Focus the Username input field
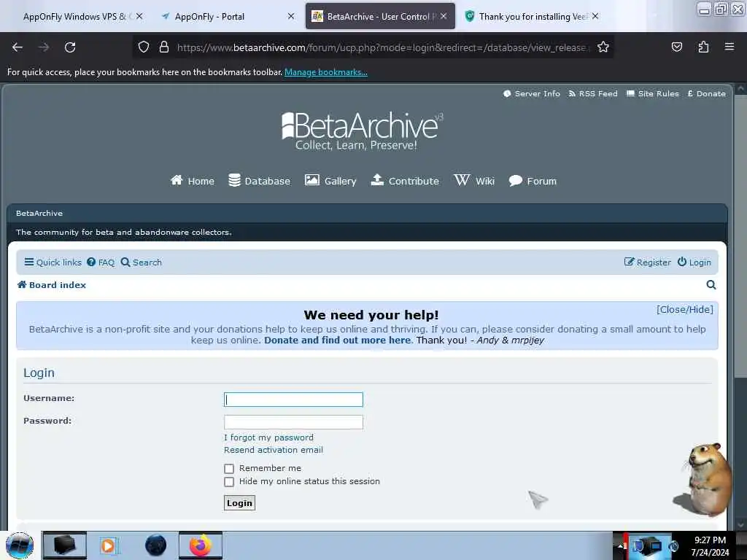The height and width of the screenshot is (560, 747). [x=293, y=400]
